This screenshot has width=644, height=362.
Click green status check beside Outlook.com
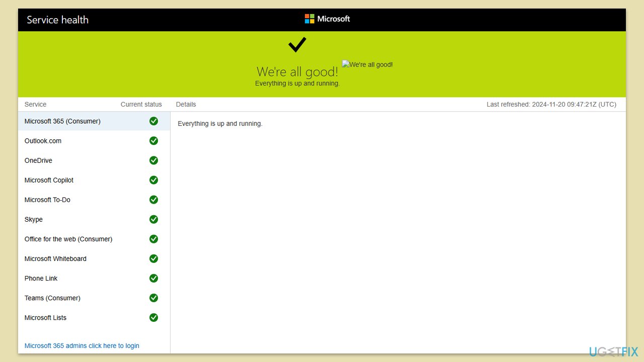pyautogui.click(x=154, y=141)
